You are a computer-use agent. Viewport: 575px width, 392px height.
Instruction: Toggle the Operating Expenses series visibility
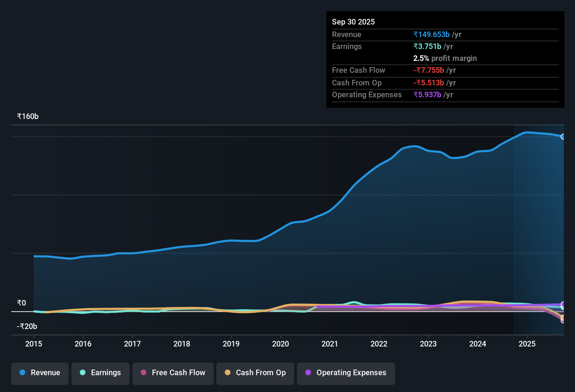[346, 373]
